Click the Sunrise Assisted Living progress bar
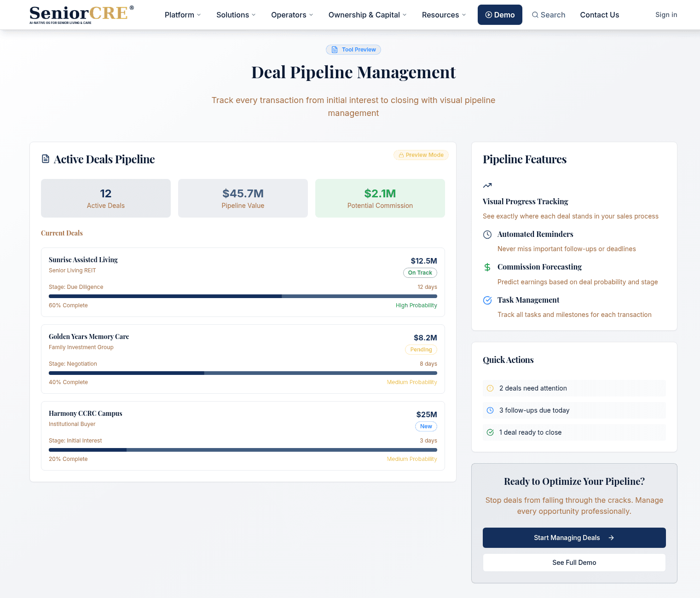This screenshot has width=700, height=598. (x=243, y=296)
